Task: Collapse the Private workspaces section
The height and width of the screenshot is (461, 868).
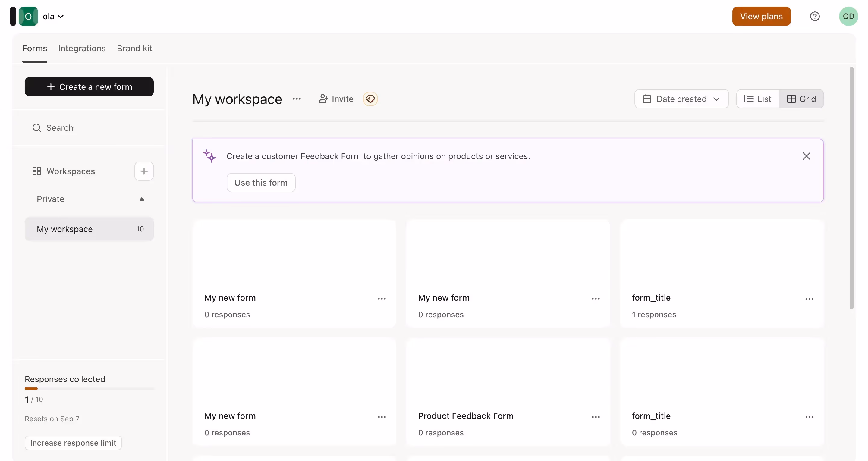Action: 142,199
